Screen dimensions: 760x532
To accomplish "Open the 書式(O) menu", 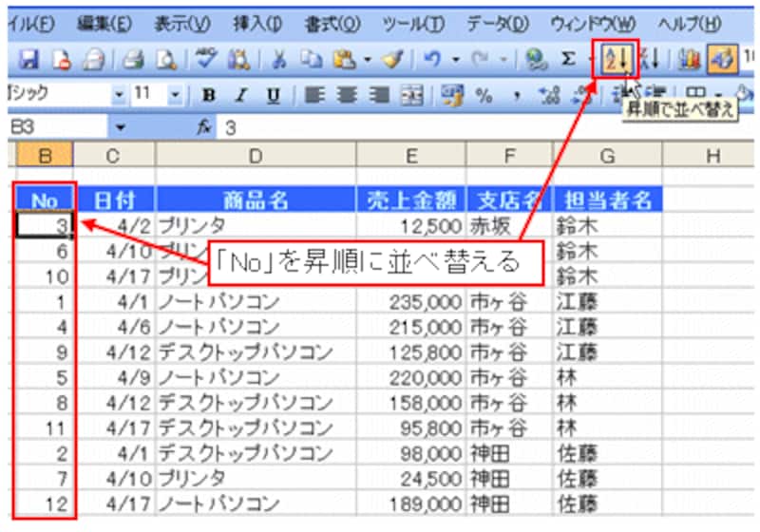I will (x=332, y=22).
